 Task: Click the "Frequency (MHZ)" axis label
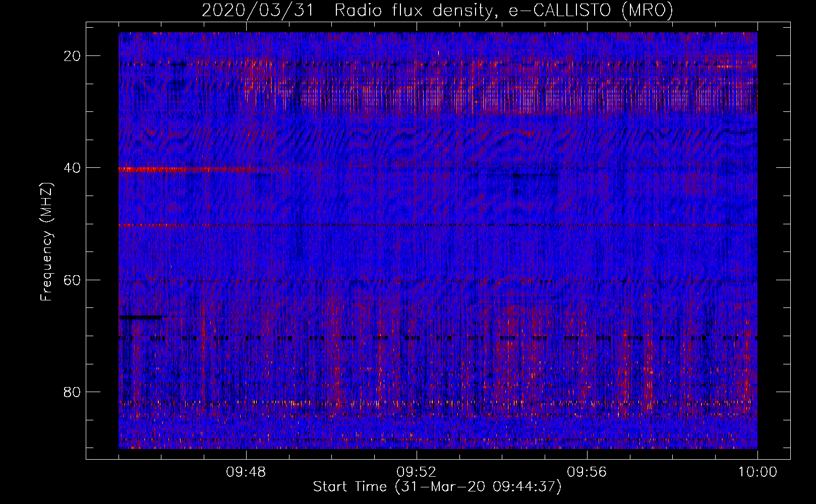pos(46,242)
